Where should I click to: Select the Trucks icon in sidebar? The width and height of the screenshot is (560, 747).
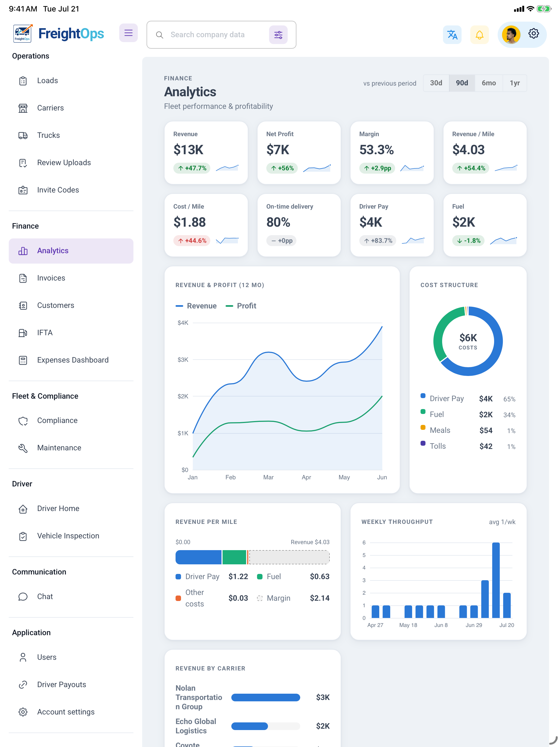(x=23, y=135)
